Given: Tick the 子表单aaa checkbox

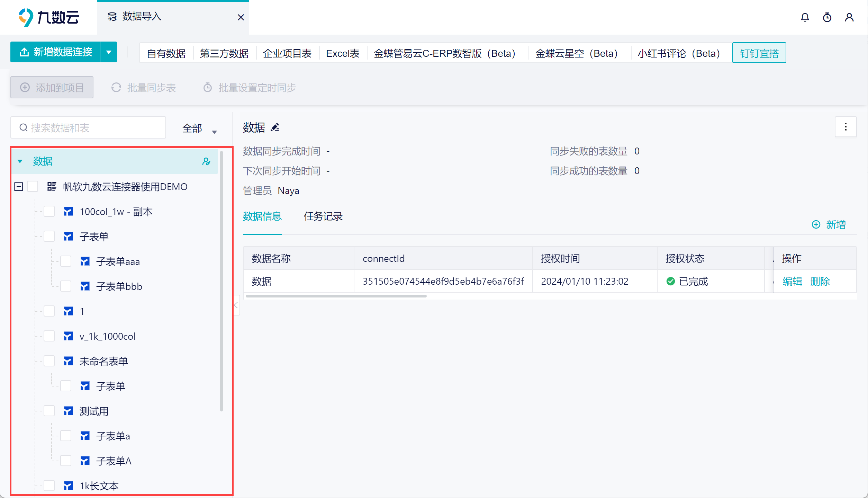Looking at the screenshot, I should [66, 261].
